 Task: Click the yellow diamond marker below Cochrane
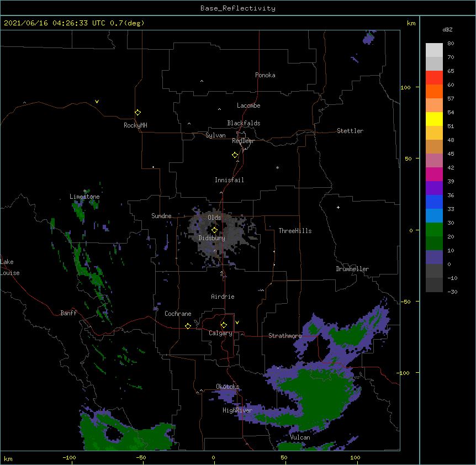point(188,326)
